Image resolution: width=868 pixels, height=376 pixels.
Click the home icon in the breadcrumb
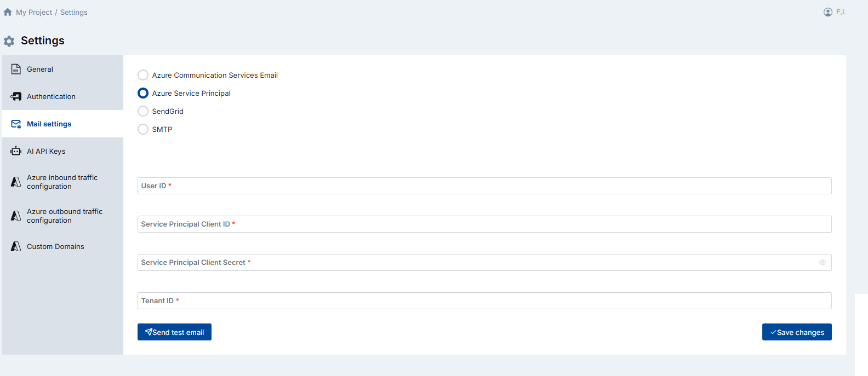[8, 12]
